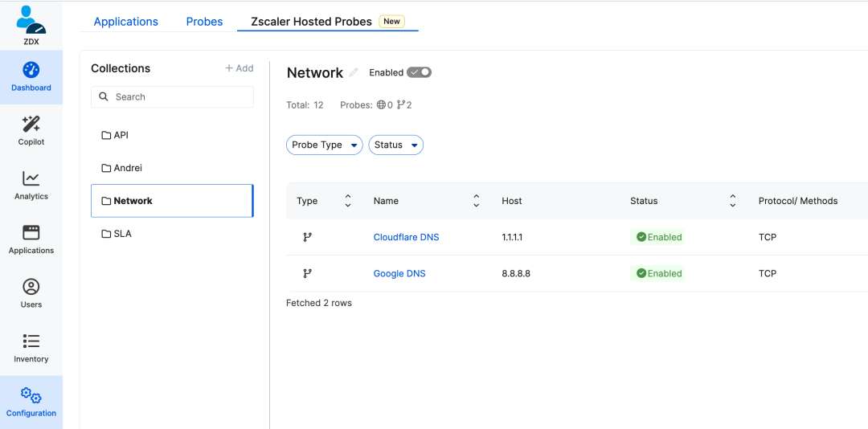The width and height of the screenshot is (868, 429).
Task: Open the Applications window icon
Action: (31, 233)
